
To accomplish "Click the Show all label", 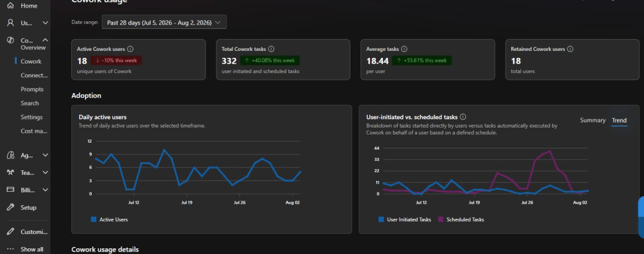I will click(x=32, y=250).
